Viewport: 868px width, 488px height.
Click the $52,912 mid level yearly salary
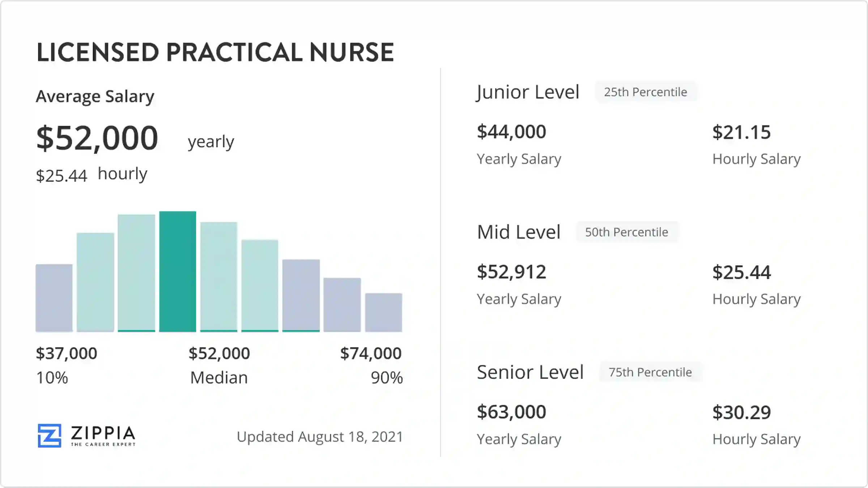click(x=511, y=272)
